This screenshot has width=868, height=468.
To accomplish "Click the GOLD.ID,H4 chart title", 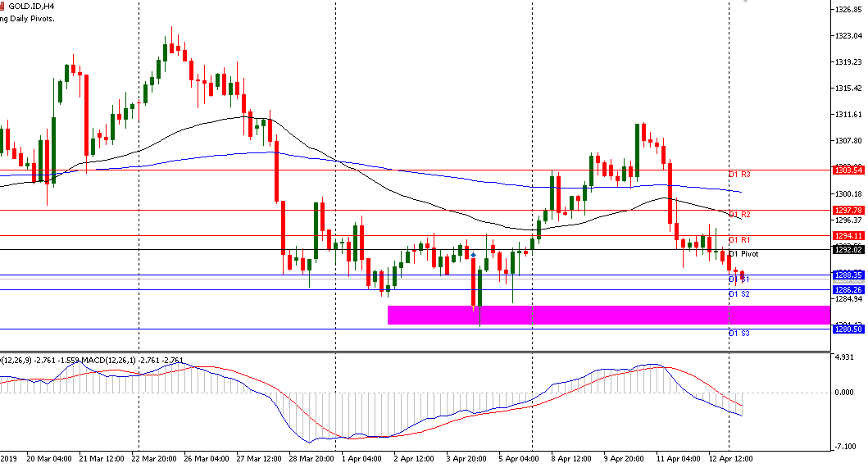I will 31,6.
